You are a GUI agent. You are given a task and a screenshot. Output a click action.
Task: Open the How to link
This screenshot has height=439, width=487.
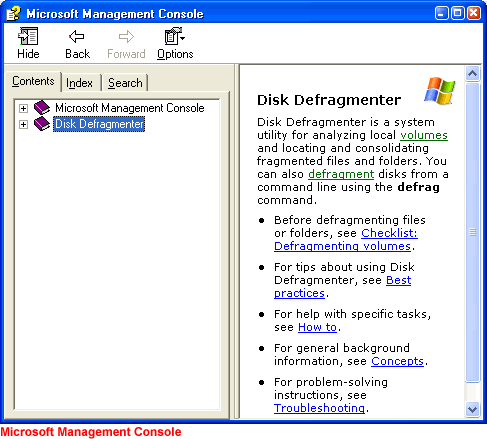[317, 327]
